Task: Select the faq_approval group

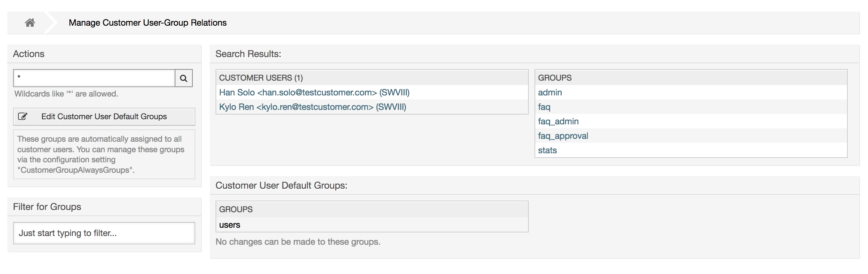Action: tap(563, 136)
